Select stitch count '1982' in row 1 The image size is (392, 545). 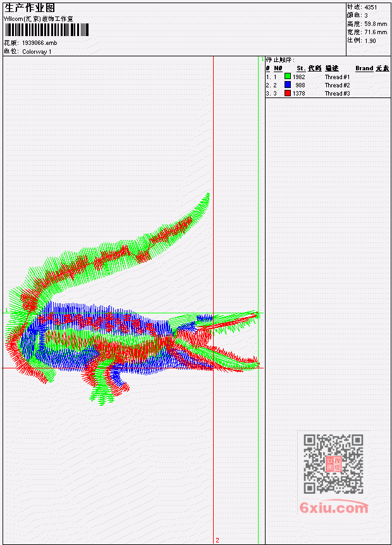click(299, 77)
